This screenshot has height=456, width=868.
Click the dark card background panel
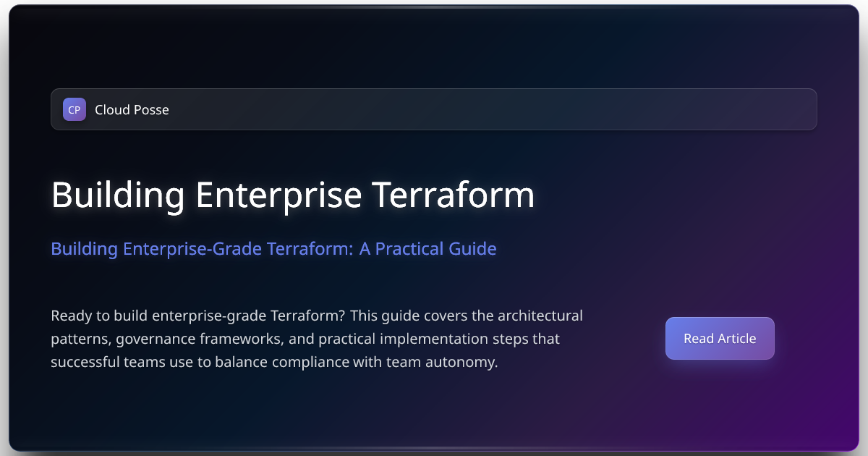coord(434,413)
